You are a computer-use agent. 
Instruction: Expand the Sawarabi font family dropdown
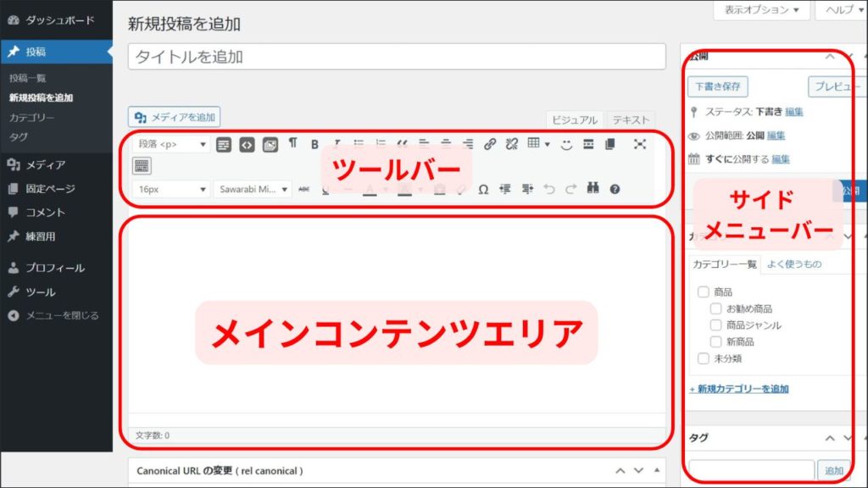[x=252, y=189]
